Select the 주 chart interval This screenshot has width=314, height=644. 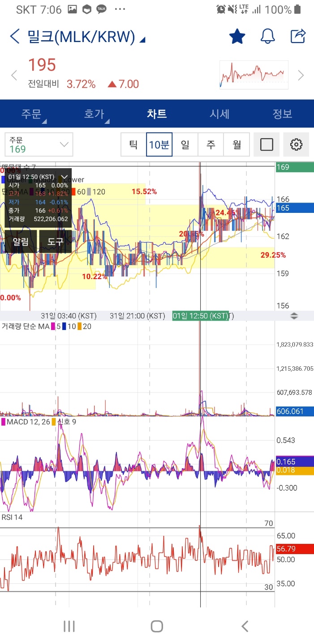(211, 144)
